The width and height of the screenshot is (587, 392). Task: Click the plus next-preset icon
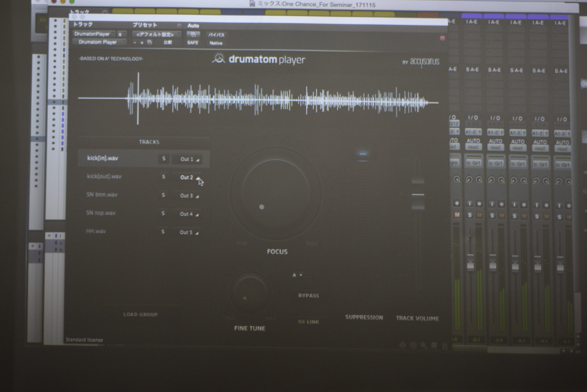tap(142, 43)
